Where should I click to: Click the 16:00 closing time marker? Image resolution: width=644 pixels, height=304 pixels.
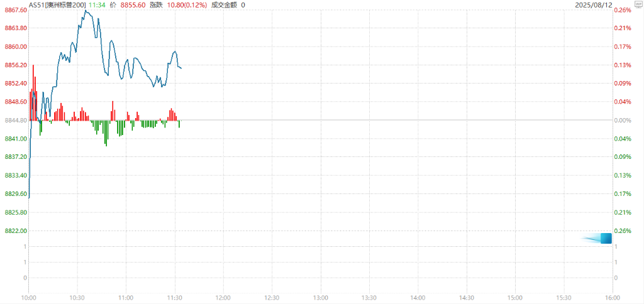(612, 297)
